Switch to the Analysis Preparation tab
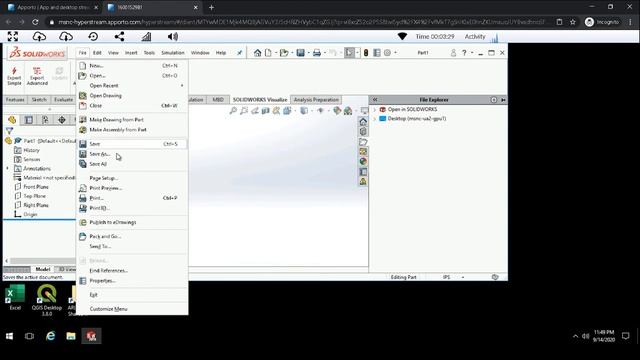Image resolution: width=640 pixels, height=360 pixels. [316, 100]
